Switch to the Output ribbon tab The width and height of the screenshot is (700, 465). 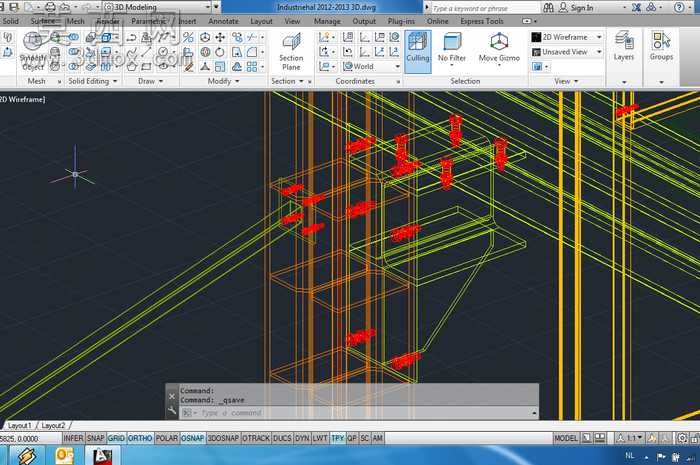364,21
